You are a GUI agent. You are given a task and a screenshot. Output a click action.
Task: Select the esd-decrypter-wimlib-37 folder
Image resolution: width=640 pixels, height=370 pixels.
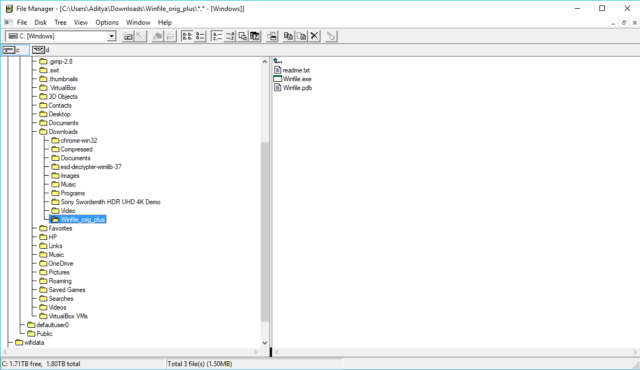click(87, 167)
